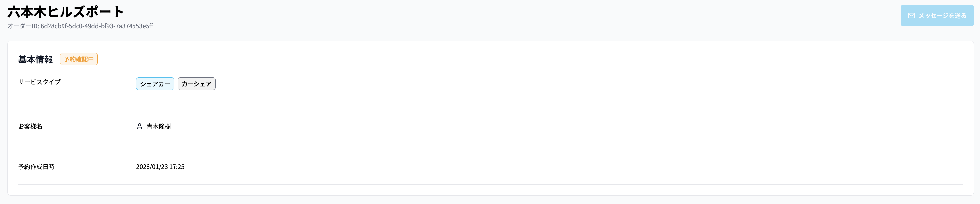This screenshot has width=980, height=204.
Task: Click the 17:25 time value
Action: [177, 167]
